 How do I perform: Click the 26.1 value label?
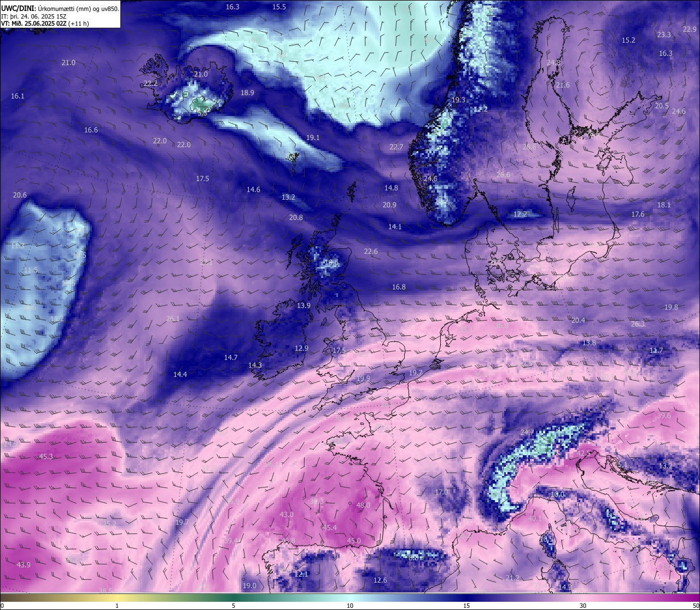173,318
